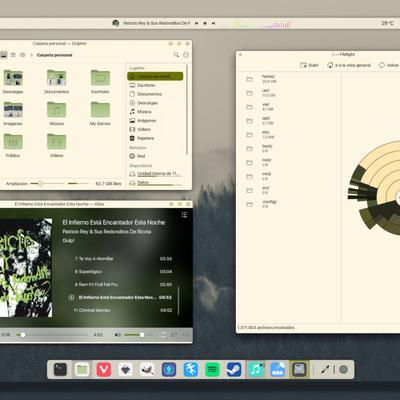Click the 29°C weather indicator
The image size is (400, 400).
387,23
